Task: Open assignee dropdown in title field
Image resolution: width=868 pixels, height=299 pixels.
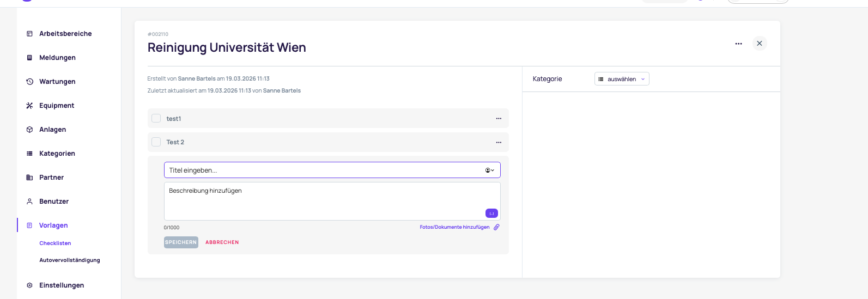Action: pos(490,170)
